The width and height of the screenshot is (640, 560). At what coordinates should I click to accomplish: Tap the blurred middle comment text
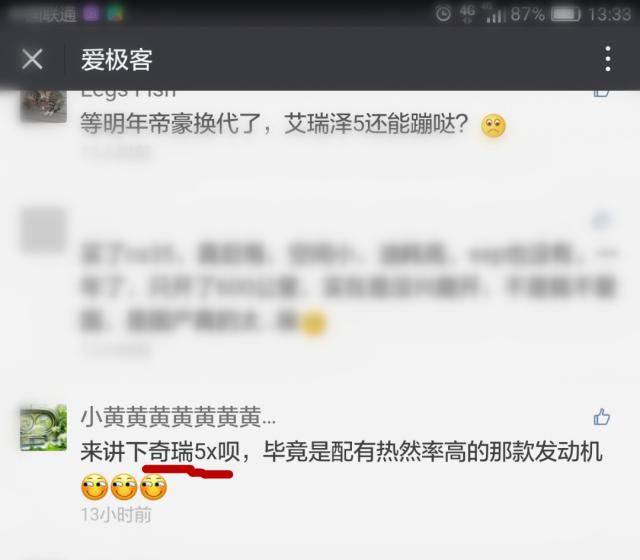point(349,288)
